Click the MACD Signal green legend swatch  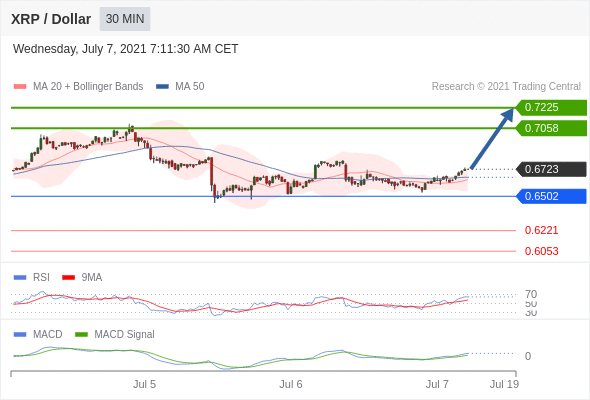tap(81, 335)
